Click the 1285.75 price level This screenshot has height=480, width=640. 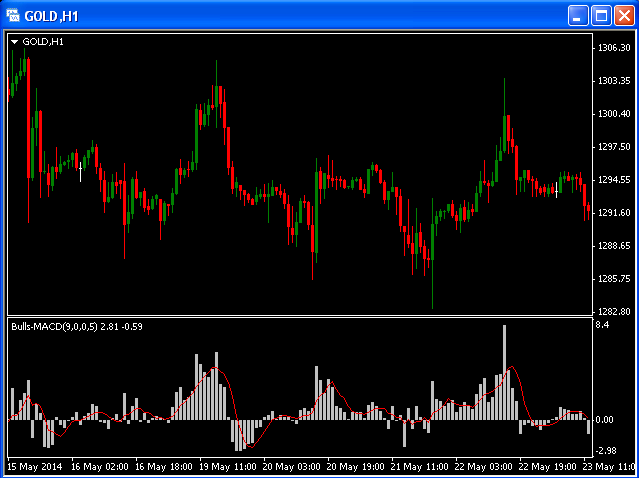pos(614,279)
